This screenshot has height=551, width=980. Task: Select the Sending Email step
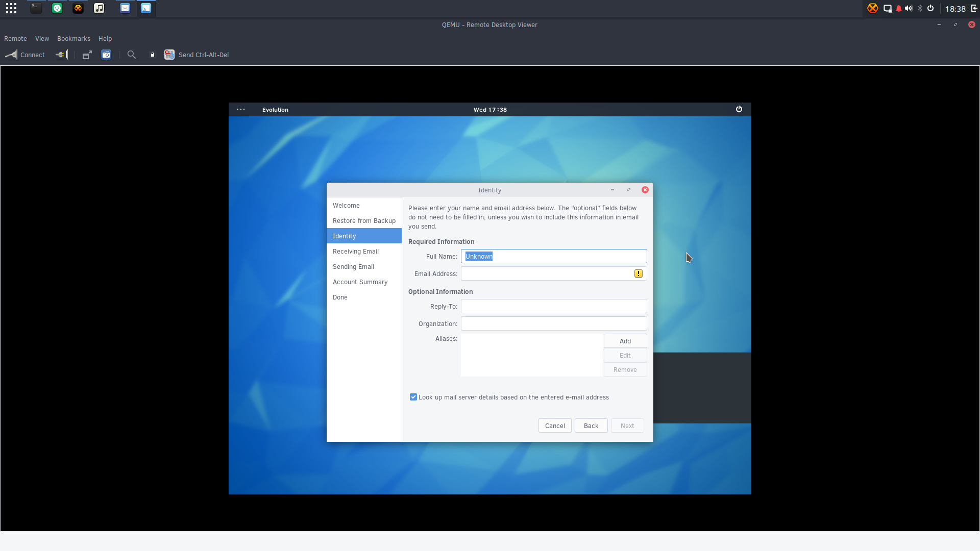pos(364,266)
